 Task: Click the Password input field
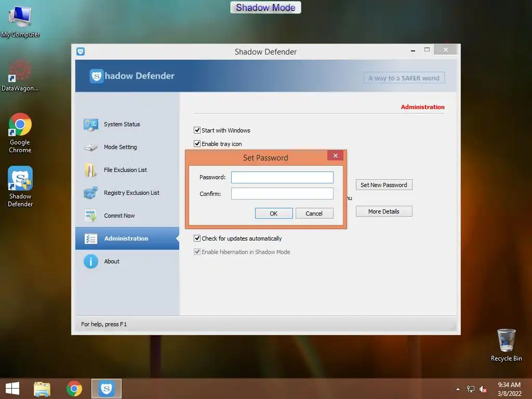282,178
